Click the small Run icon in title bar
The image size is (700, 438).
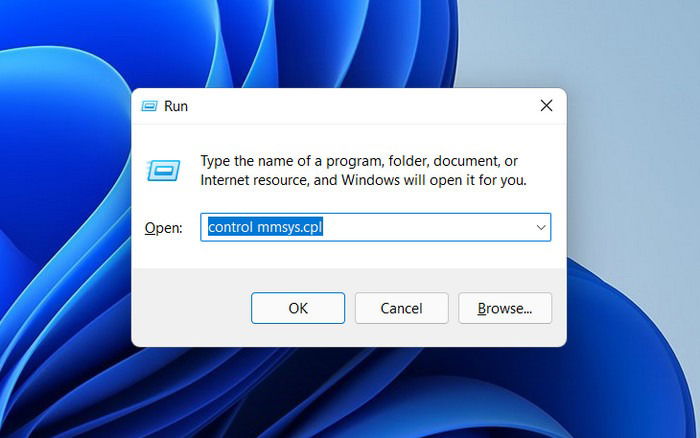pos(149,106)
